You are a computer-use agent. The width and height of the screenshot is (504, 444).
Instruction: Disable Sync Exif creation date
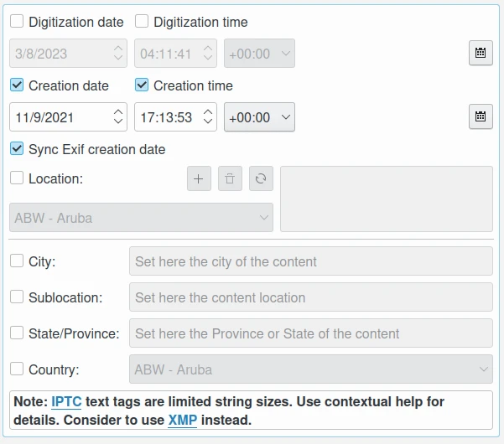click(x=17, y=149)
